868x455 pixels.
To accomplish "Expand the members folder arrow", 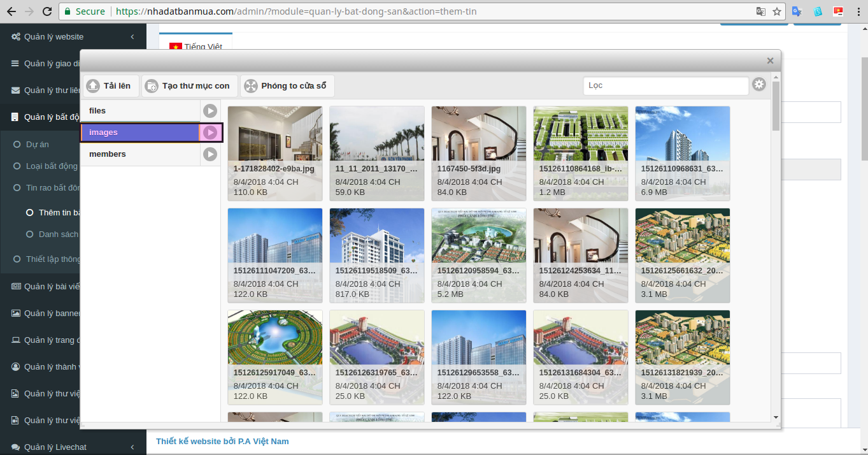I will pos(210,154).
